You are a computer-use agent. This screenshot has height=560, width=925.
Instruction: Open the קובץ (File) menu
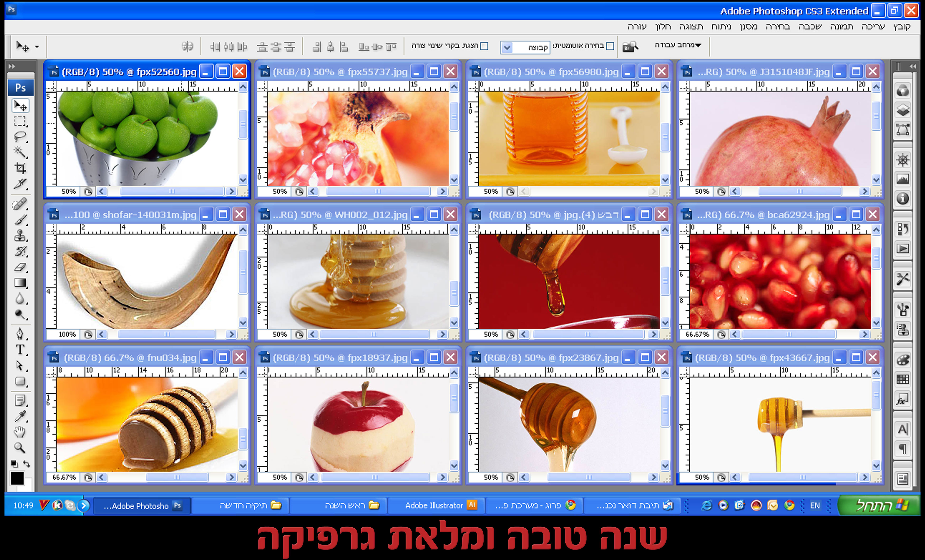[902, 27]
